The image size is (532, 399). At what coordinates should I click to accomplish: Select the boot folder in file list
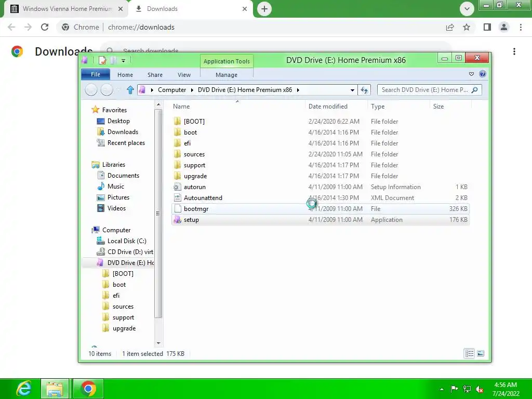point(321,132)
